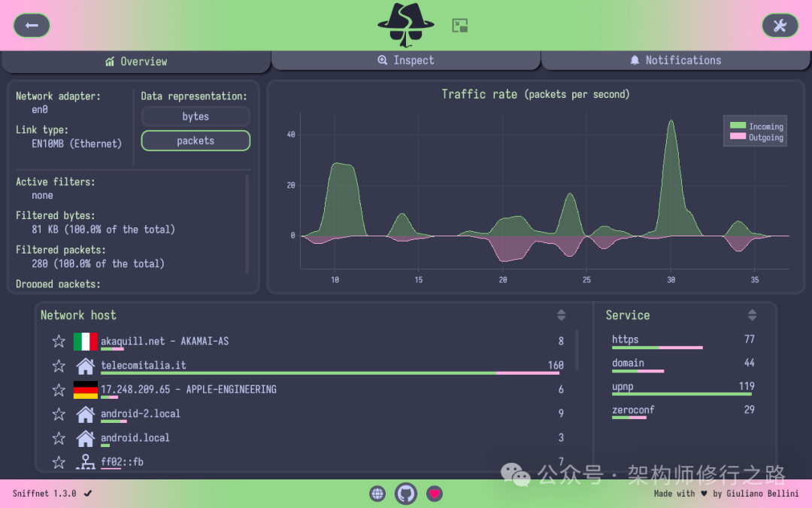Open Network host sort arrows

(x=561, y=315)
